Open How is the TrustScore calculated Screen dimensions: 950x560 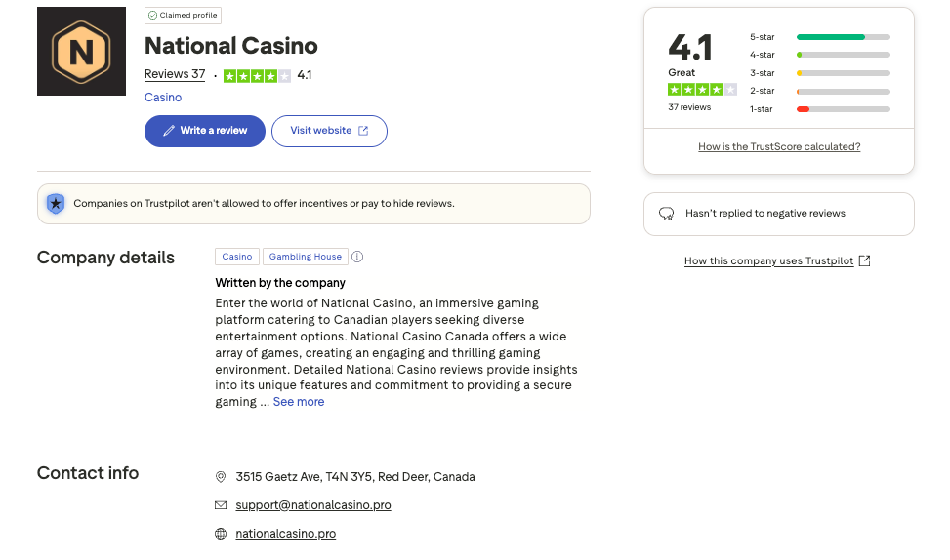779,146
